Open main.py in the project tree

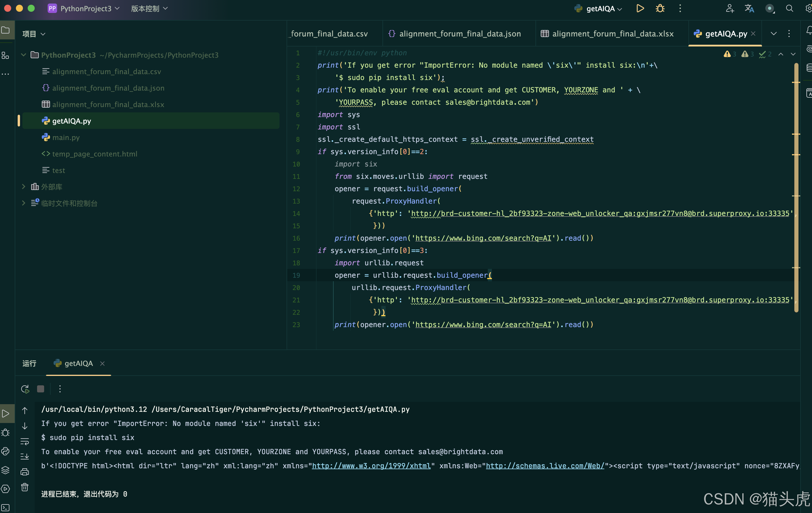coord(66,137)
